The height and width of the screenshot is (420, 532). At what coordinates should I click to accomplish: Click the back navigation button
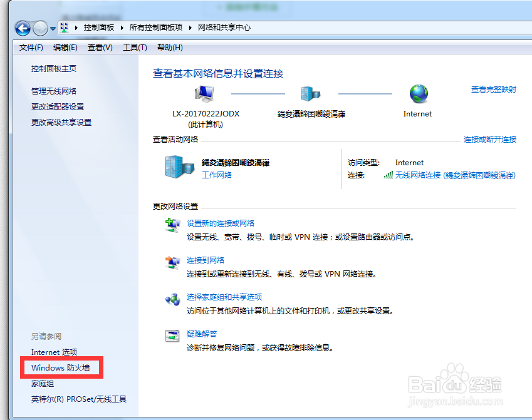(23, 28)
